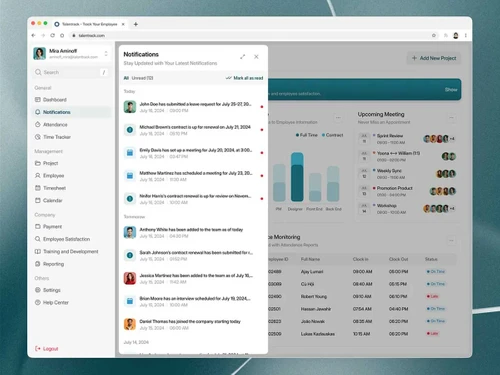500x375 pixels.
Task: Switch to the Unread notifications tab
Action: 142,78
